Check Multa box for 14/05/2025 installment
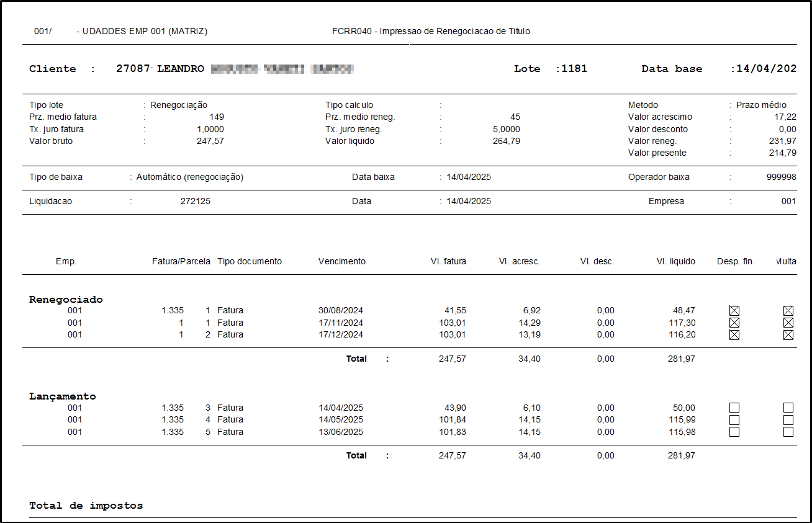The height and width of the screenshot is (523, 812). (x=788, y=420)
